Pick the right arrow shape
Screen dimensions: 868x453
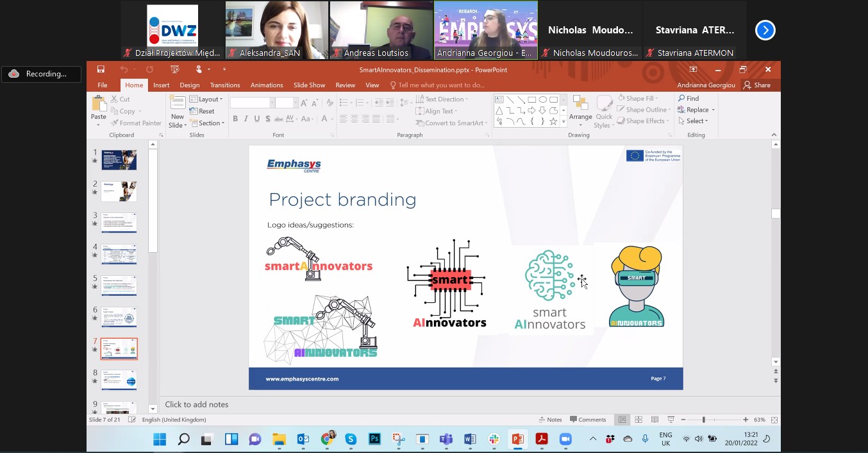pyautogui.click(x=531, y=110)
